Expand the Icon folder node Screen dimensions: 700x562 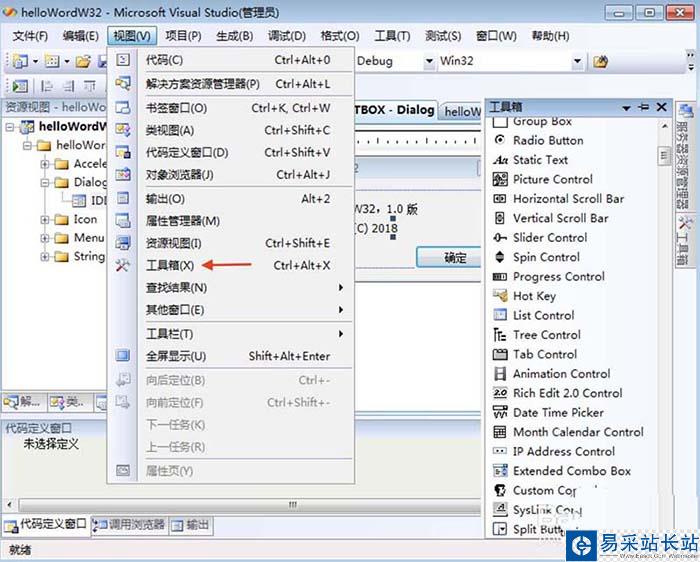tap(45, 220)
